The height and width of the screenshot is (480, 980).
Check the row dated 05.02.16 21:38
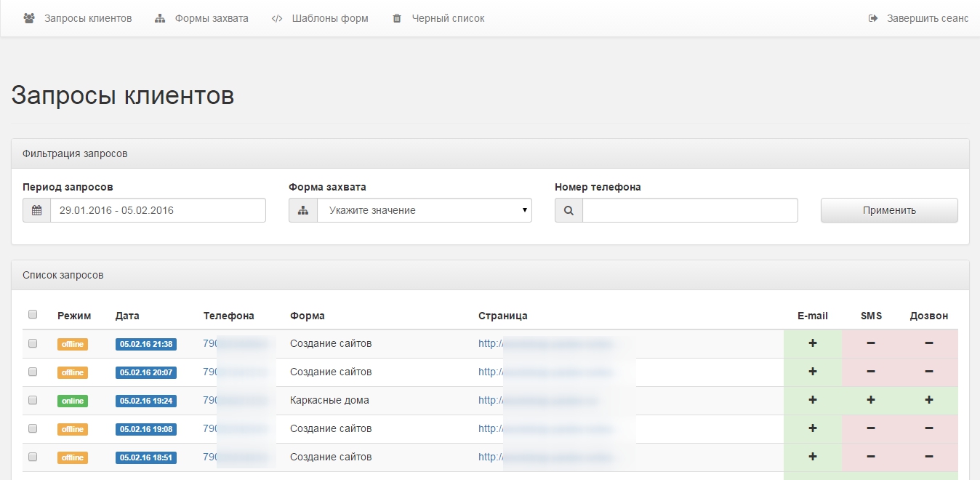[x=33, y=343]
